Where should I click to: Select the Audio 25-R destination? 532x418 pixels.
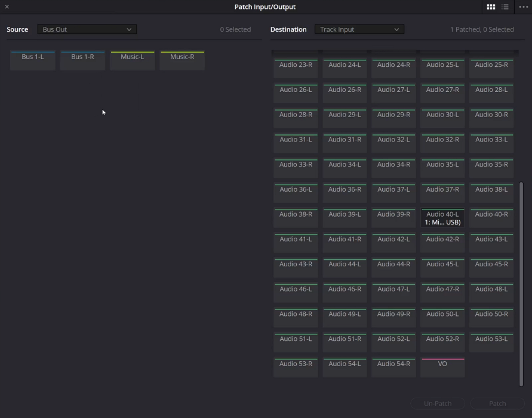491,69
